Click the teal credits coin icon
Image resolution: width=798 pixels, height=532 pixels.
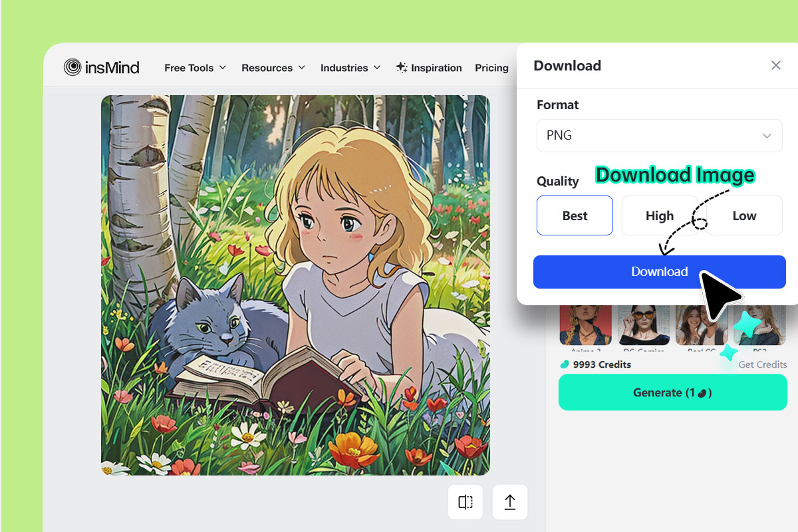click(567, 364)
